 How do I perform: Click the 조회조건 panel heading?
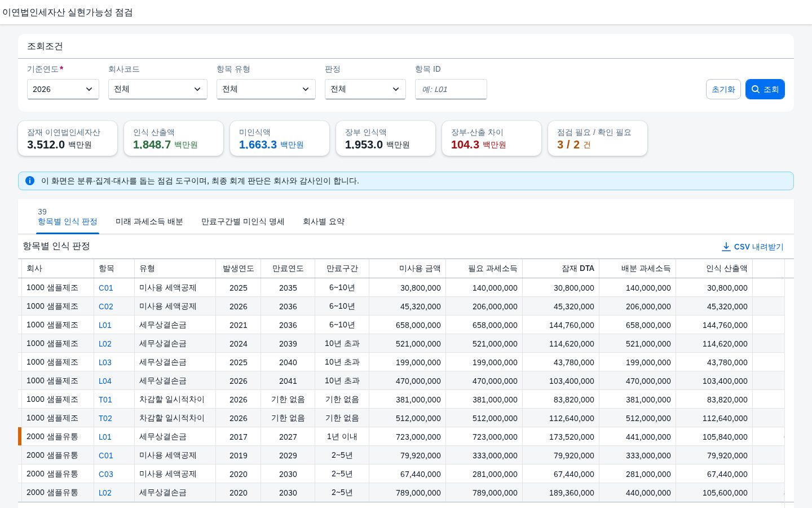tap(45, 46)
